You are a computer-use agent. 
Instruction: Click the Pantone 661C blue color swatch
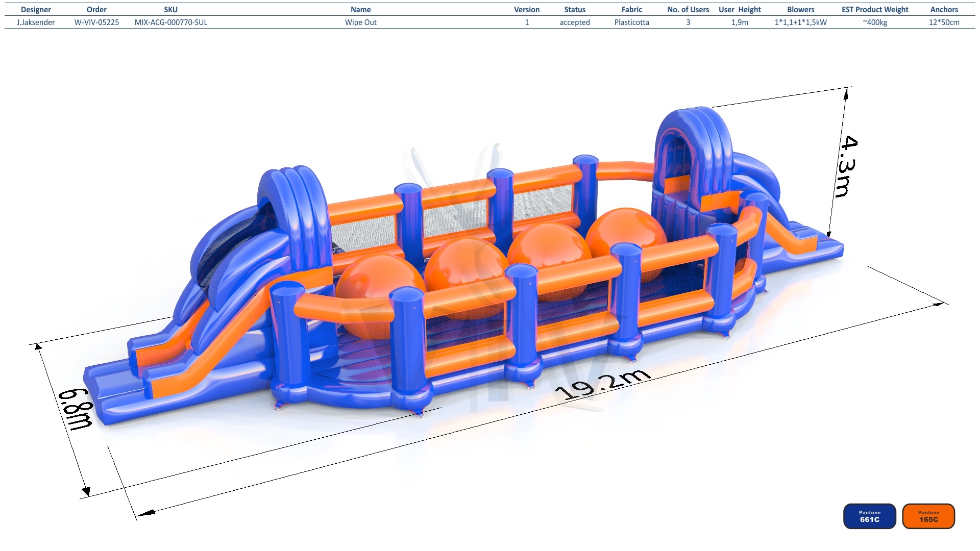(869, 516)
